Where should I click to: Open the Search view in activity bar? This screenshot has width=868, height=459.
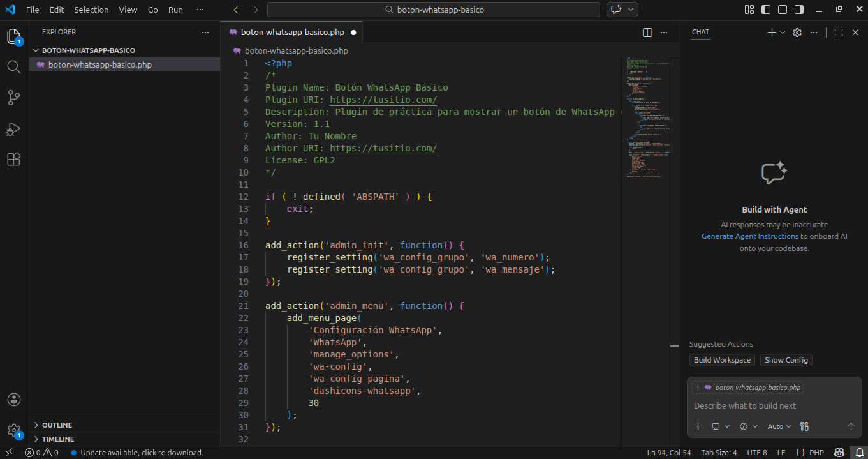[x=14, y=67]
